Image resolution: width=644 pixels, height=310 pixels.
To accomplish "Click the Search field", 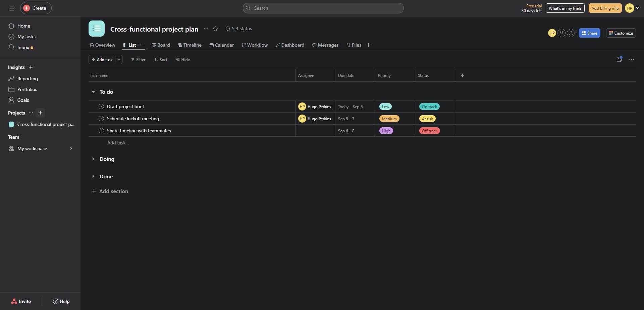I will point(323,8).
